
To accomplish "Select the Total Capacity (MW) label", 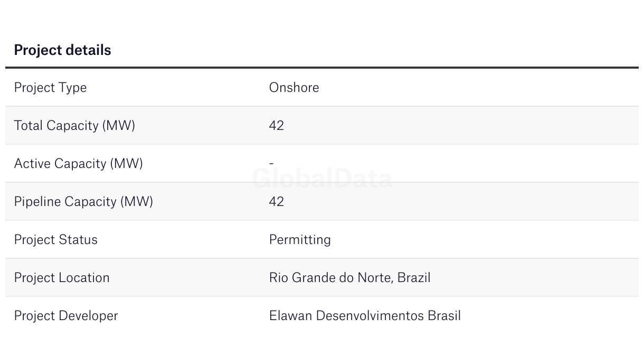I will pyautogui.click(x=74, y=126).
